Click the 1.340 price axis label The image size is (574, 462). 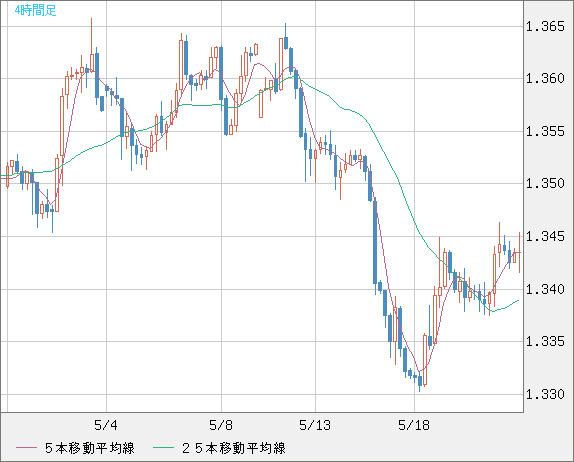coord(545,290)
